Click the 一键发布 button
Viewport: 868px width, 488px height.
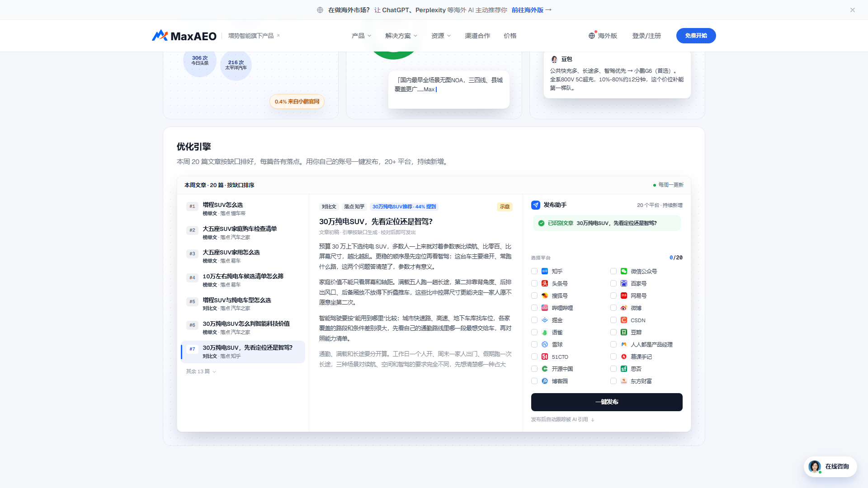(x=607, y=402)
